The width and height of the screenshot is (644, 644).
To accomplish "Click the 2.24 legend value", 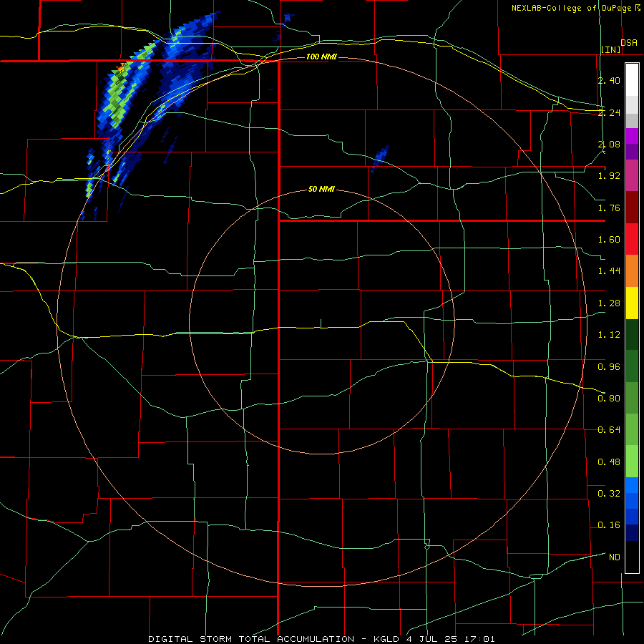I will point(609,112).
